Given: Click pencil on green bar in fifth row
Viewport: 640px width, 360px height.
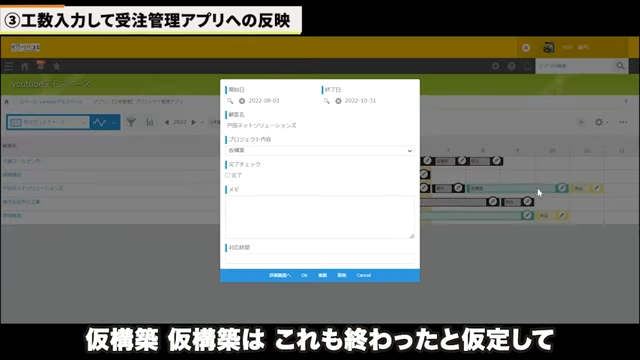Looking at the screenshot, I should click(x=527, y=215).
